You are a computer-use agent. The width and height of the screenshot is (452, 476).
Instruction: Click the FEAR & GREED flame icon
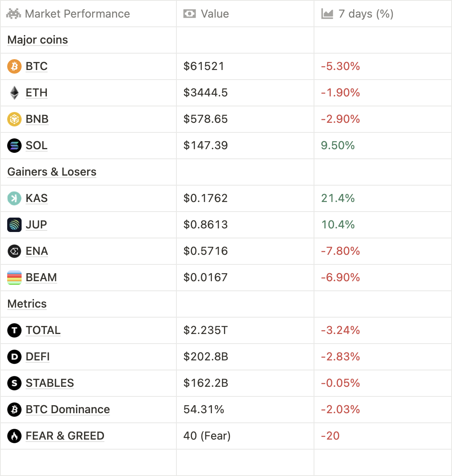coord(14,436)
